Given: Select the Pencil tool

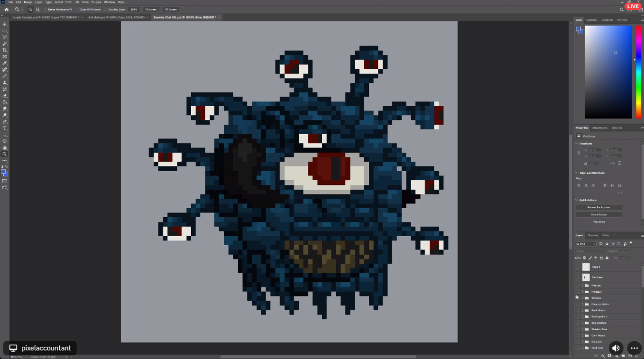Looking at the screenshot, I should [5, 76].
